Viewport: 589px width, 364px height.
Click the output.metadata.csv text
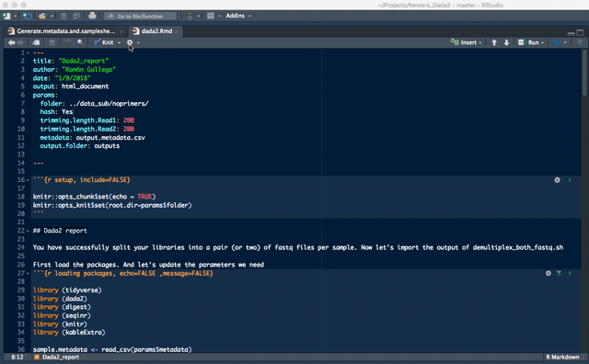coord(110,138)
